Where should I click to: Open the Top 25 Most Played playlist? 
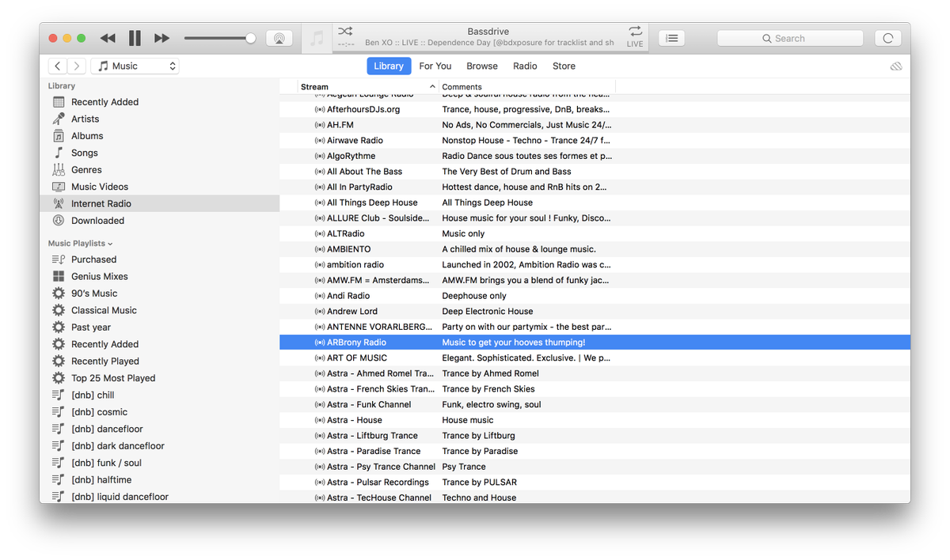[x=159, y=378]
